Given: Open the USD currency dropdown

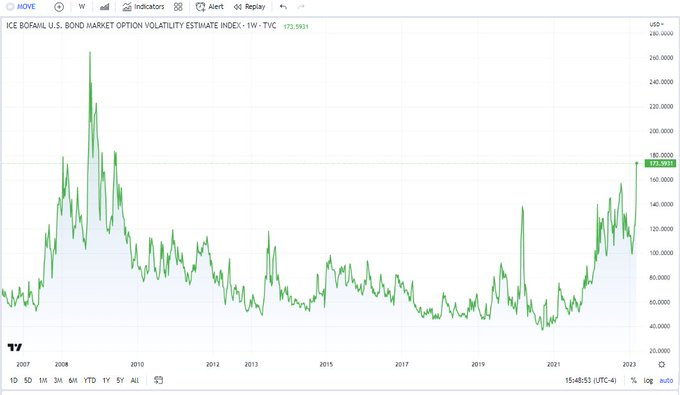Looking at the screenshot, I should tap(657, 24).
